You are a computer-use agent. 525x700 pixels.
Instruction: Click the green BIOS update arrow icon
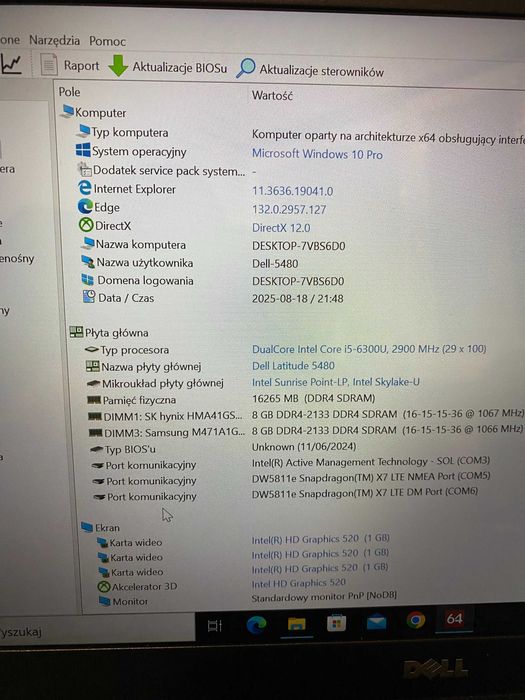tap(118, 66)
